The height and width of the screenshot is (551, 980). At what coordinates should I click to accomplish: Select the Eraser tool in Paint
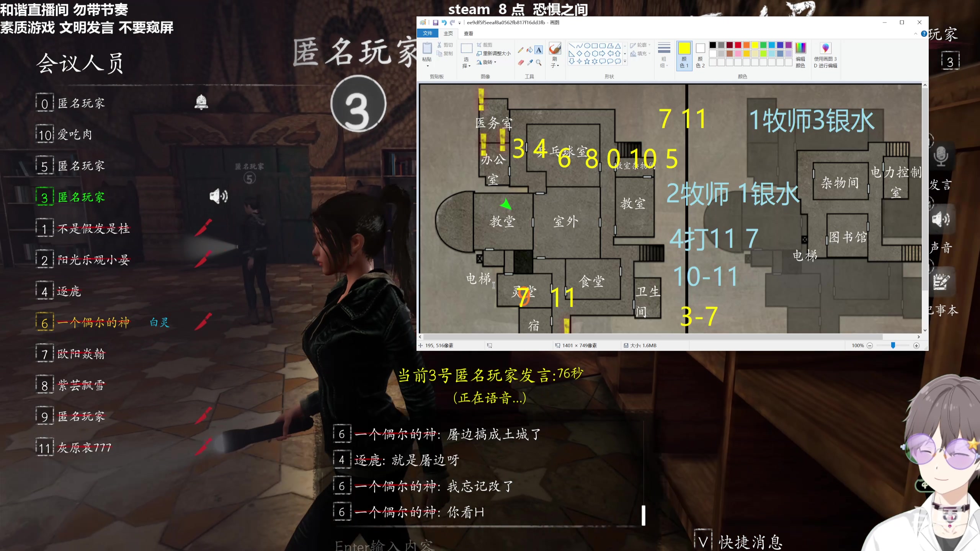(x=521, y=62)
